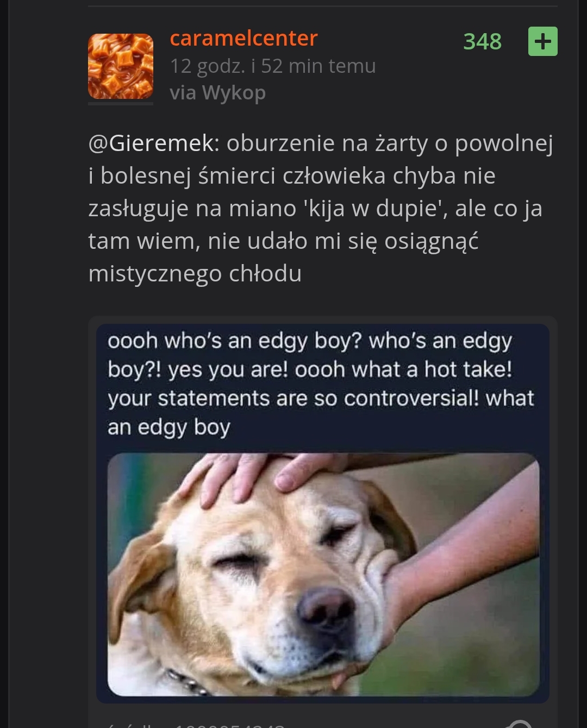587x728 pixels.
Task: Click the gray bar beneath the avatar
Action: click(121, 103)
